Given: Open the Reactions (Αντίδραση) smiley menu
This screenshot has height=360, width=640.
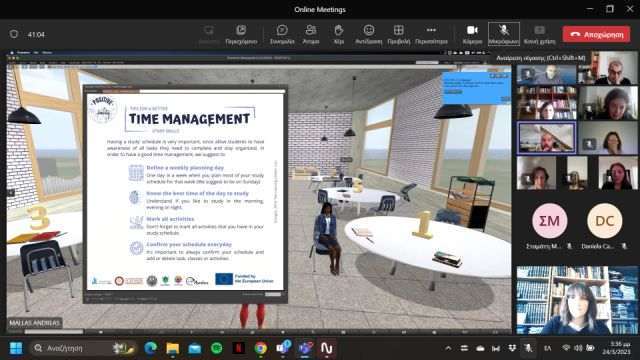Looking at the screenshot, I should [369, 34].
